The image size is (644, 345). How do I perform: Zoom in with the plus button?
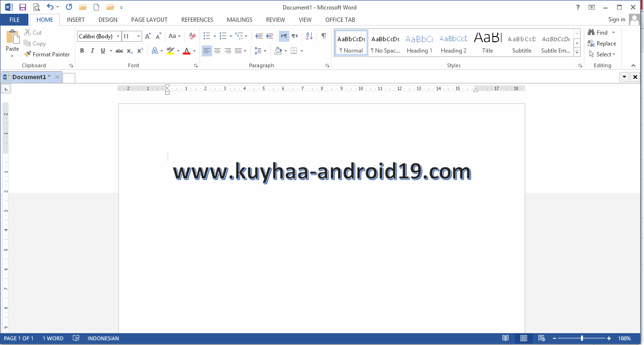click(609, 338)
